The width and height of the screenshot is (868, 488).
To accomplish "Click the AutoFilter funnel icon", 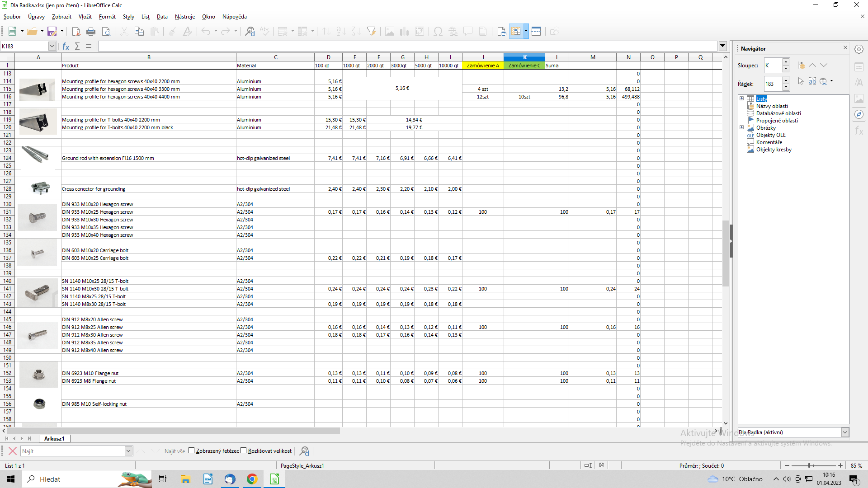I will coord(371,32).
